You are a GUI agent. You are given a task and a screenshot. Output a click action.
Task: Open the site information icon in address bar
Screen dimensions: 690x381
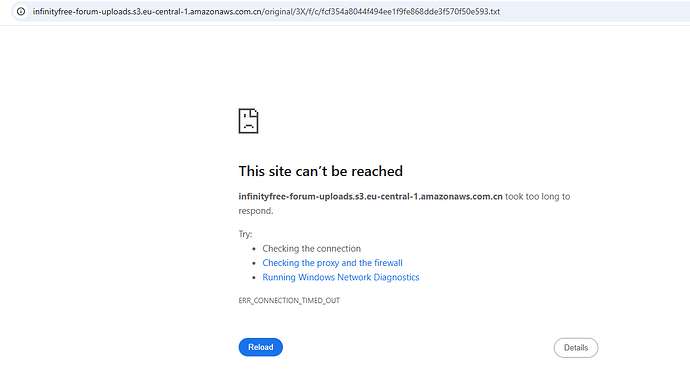[x=21, y=11]
